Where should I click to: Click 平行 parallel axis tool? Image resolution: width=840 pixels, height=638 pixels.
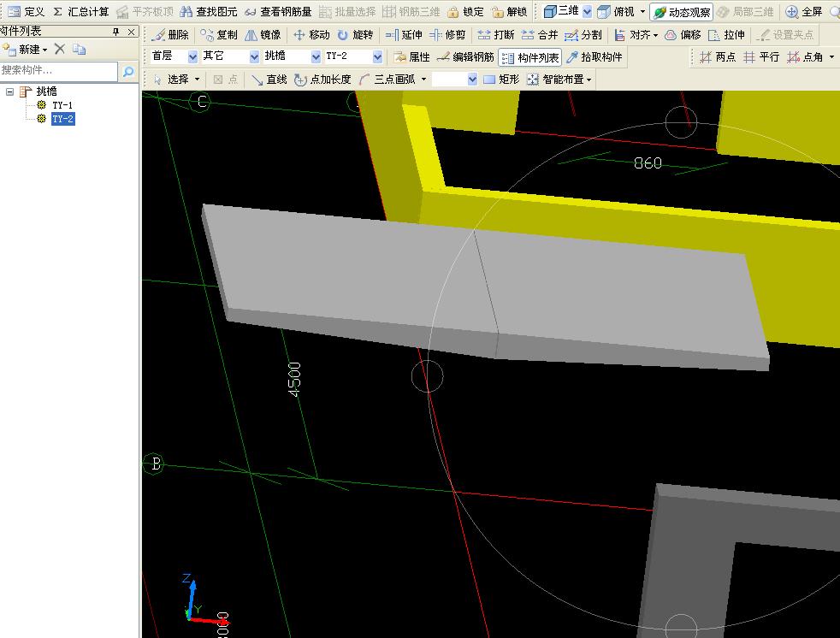tap(761, 56)
